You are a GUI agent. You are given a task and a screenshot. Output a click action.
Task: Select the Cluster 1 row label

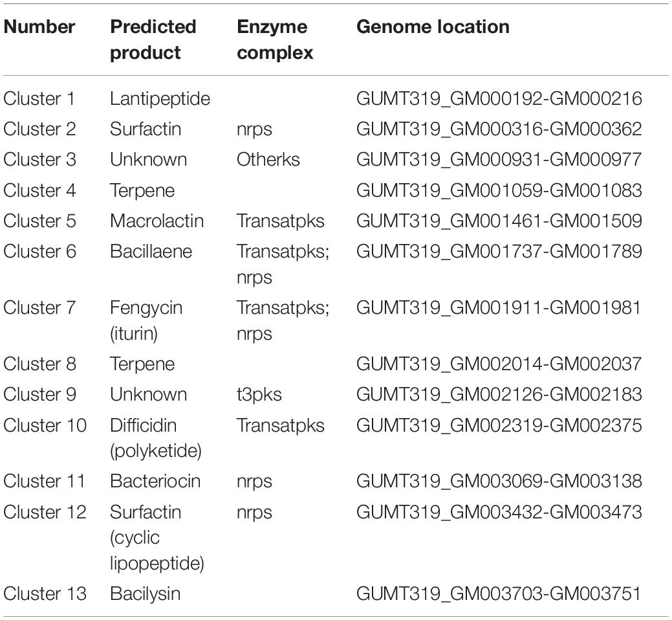pos(39,98)
